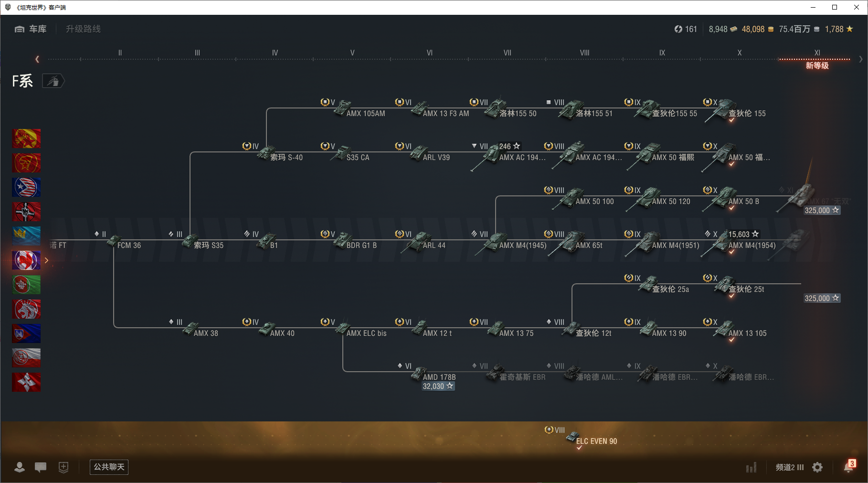This screenshot has width=868, height=483.
Task: Select the Swedish three crowns nation flag
Action: 26,236
